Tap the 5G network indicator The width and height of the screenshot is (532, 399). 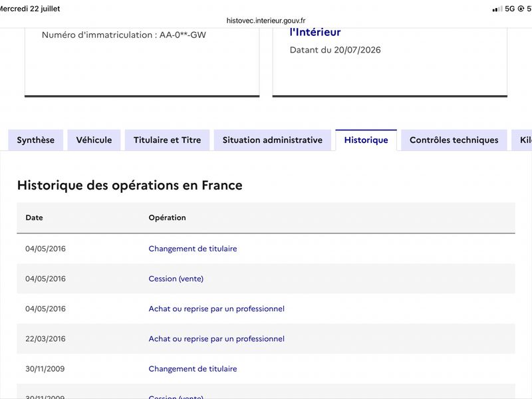tap(509, 9)
